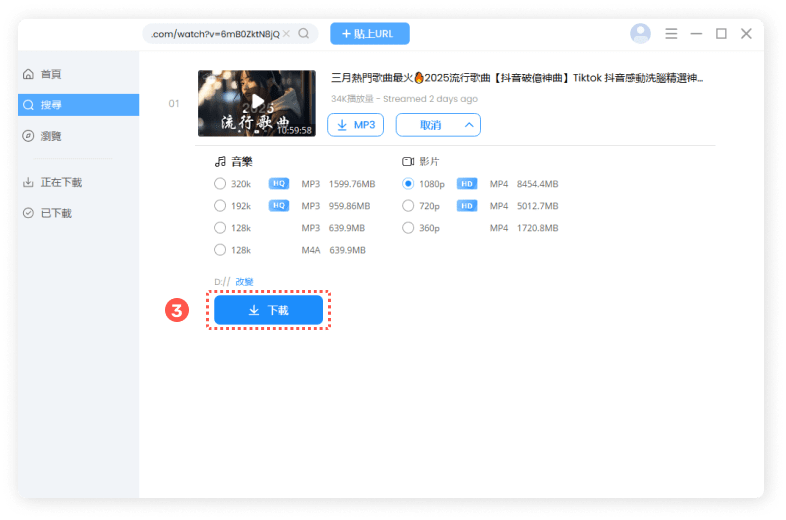The height and width of the screenshot is (520, 786).
Task: Select 320k MP3 audio quality
Action: 220,184
